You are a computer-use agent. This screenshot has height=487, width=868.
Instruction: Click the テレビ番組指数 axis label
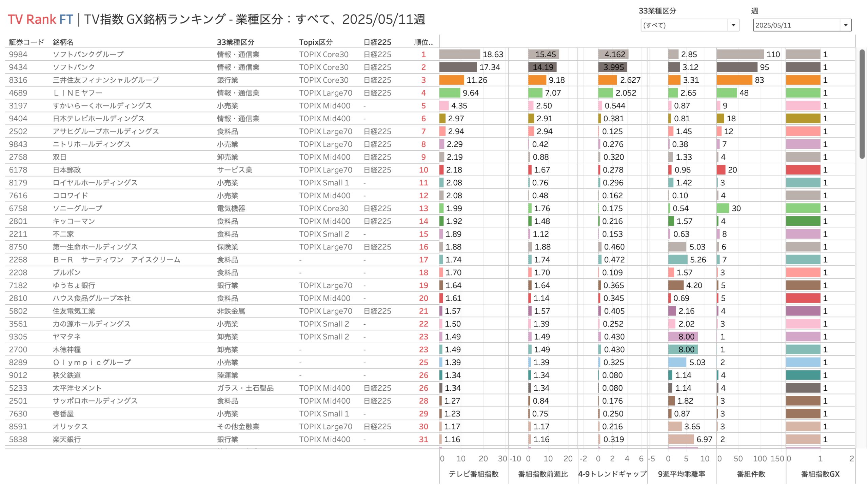coord(473,474)
